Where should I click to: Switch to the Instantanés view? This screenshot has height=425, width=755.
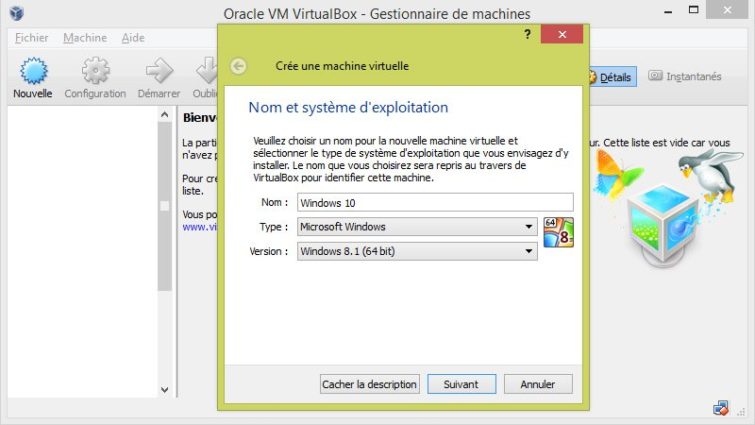685,76
